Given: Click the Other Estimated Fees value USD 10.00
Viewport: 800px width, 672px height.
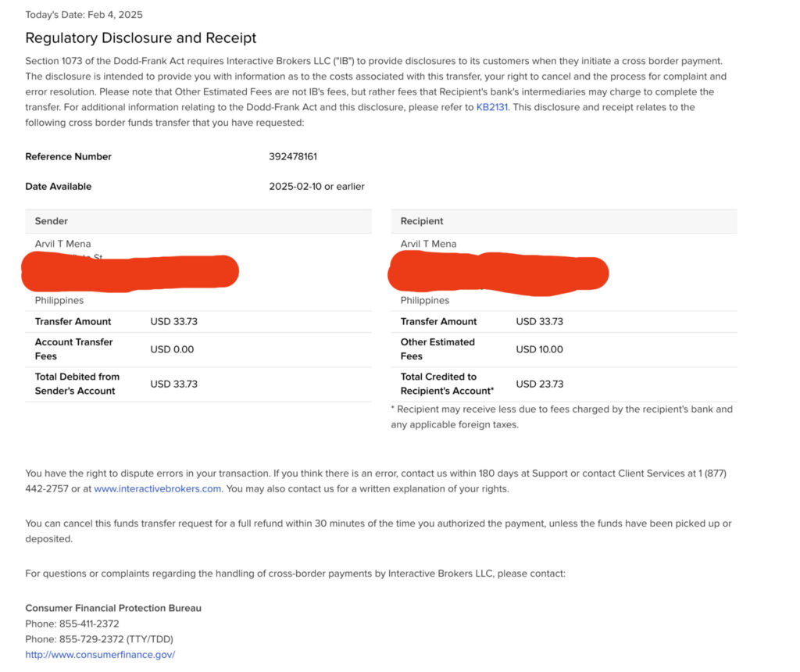Looking at the screenshot, I should click(539, 349).
